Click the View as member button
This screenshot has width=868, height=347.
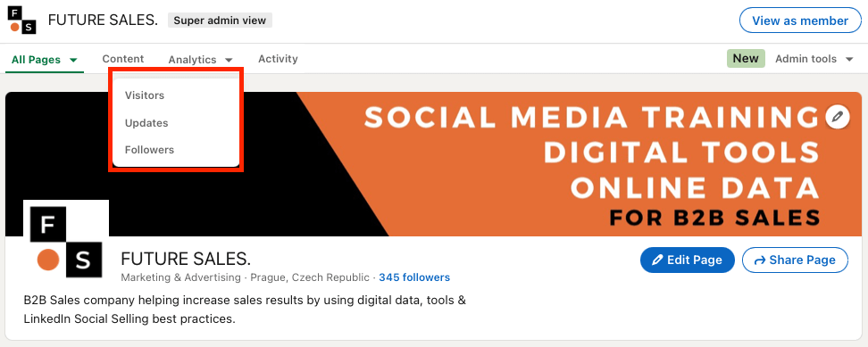pos(800,21)
